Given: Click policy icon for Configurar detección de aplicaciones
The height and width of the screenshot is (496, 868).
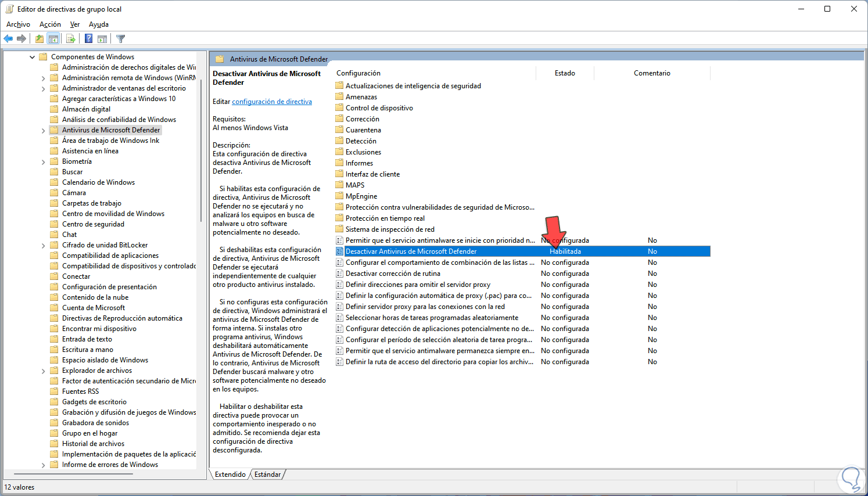Looking at the screenshot, I should pyautogui.click(x=340, y=329).
